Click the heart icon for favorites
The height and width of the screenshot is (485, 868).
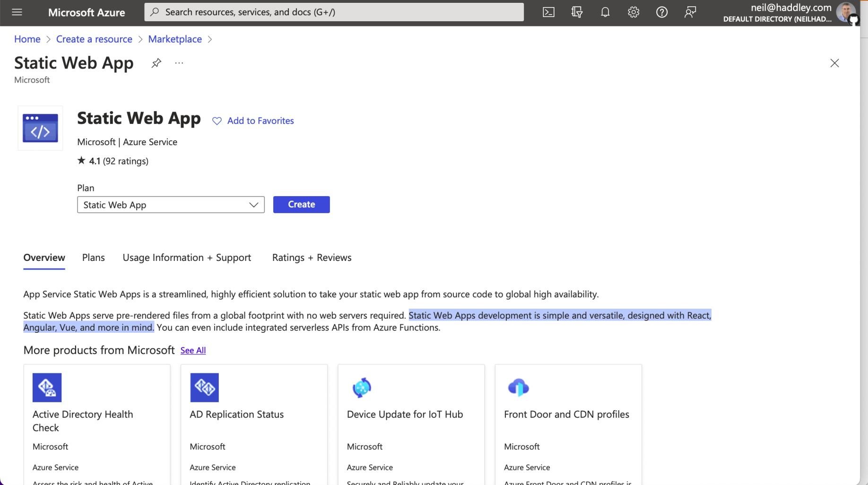[217, 121]
